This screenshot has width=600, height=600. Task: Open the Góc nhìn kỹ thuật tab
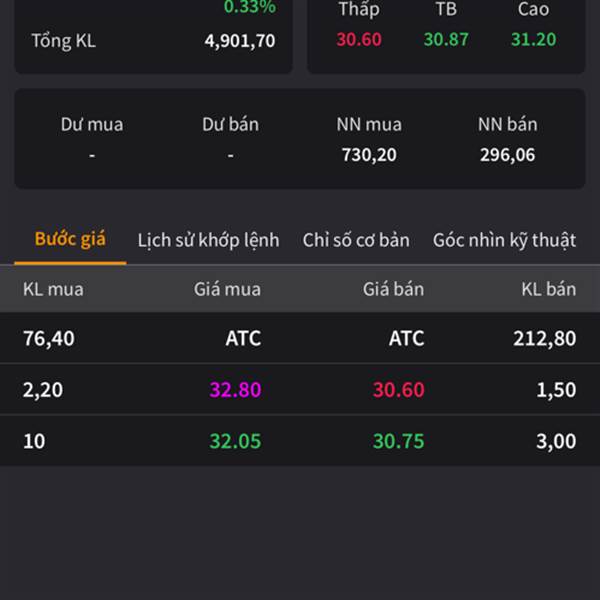click(504, 240)
